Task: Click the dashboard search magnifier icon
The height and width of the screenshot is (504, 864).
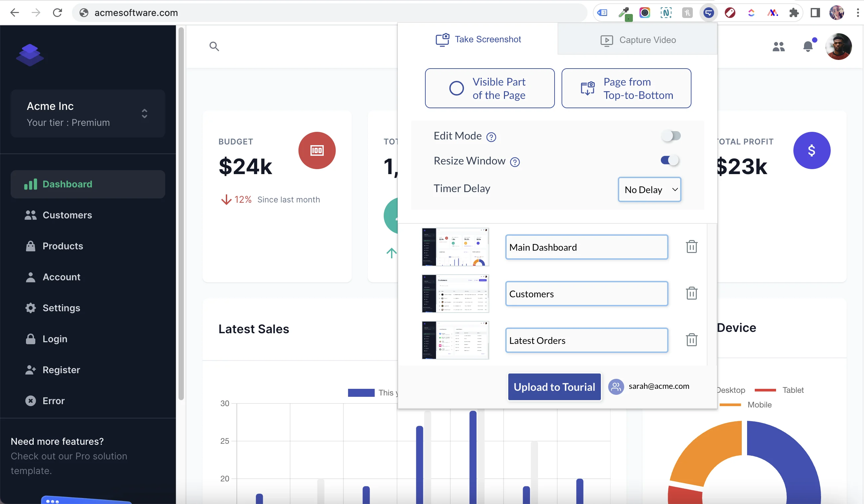Action: (214, 46)
